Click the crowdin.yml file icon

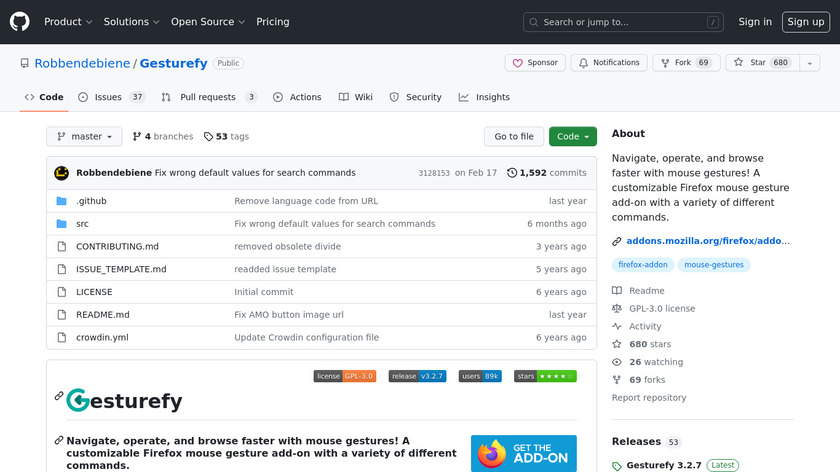(x=62, y=338)
